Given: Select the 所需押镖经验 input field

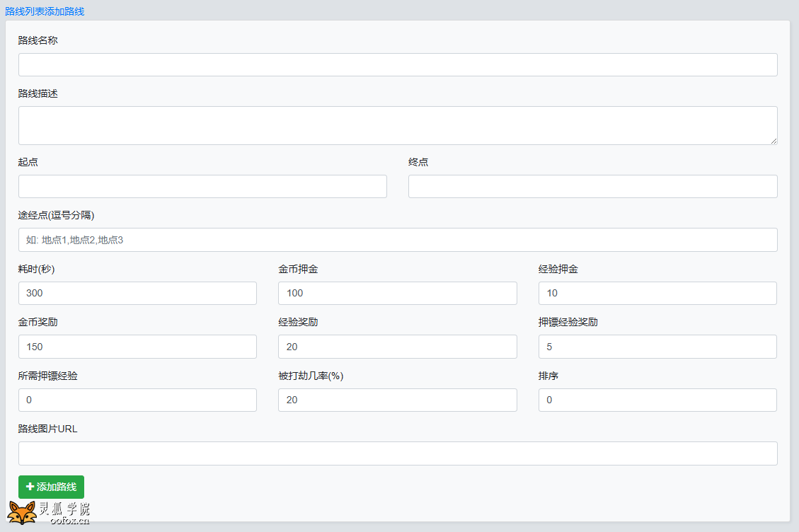Looking at the screenshot, I should pyautogui.click(x=137, y=400).
